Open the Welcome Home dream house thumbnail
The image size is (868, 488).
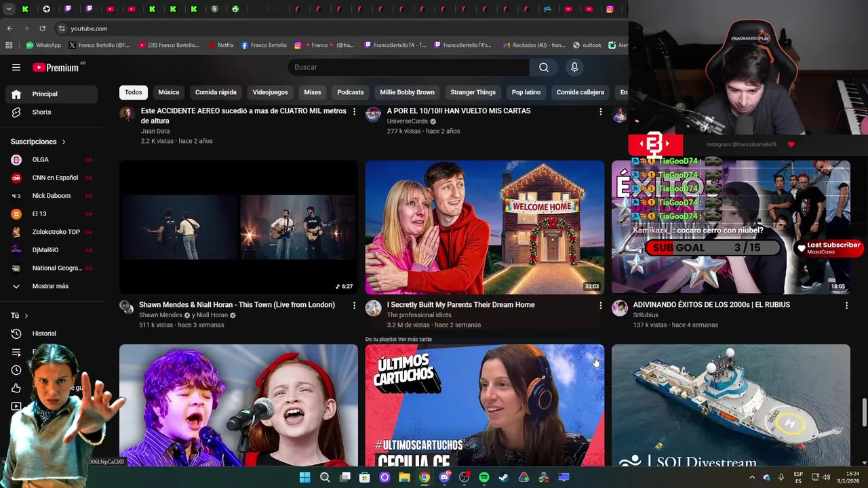pos(485,227)
